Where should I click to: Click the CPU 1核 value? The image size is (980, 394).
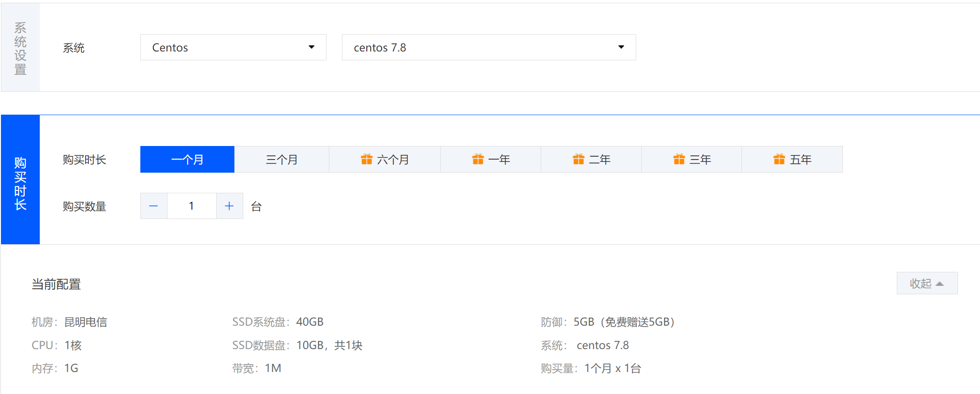click(x=73, y=345)
